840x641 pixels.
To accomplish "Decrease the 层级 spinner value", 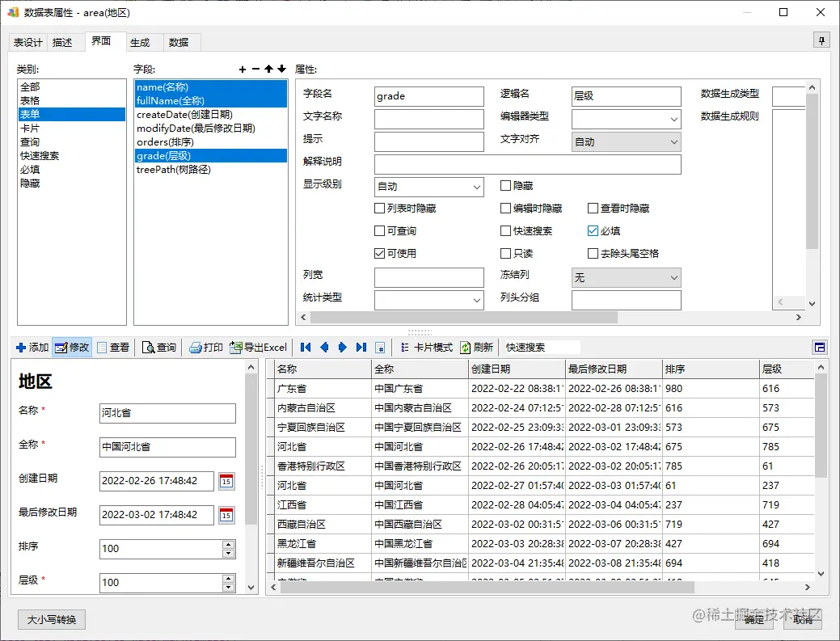I will (229, 588).
